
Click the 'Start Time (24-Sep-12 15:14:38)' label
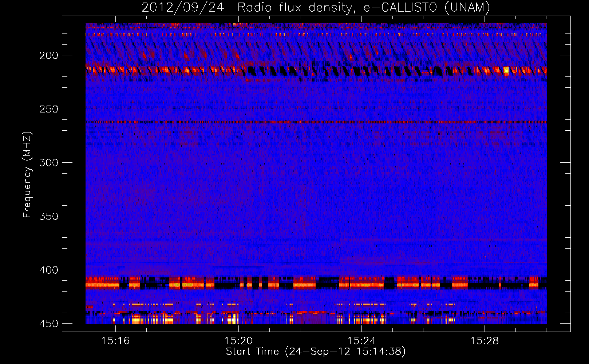pos(316,352)
